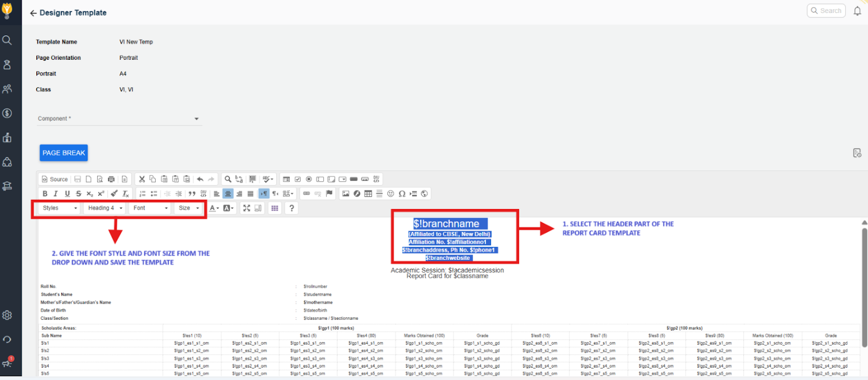Expand the Font dropdown
This screenshot has width=868, height=380.
click(x=150, y=208)
